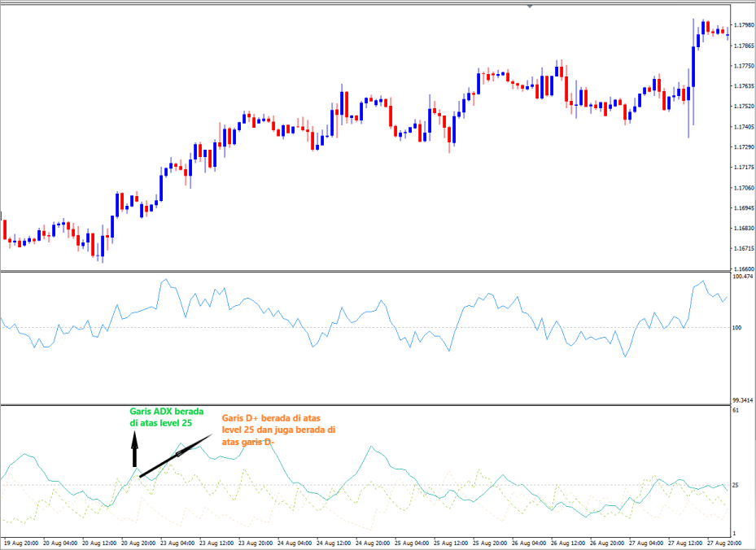Click the 1.17635 price axis label
This screenshot has width=756, height=550.
point(744,86)
